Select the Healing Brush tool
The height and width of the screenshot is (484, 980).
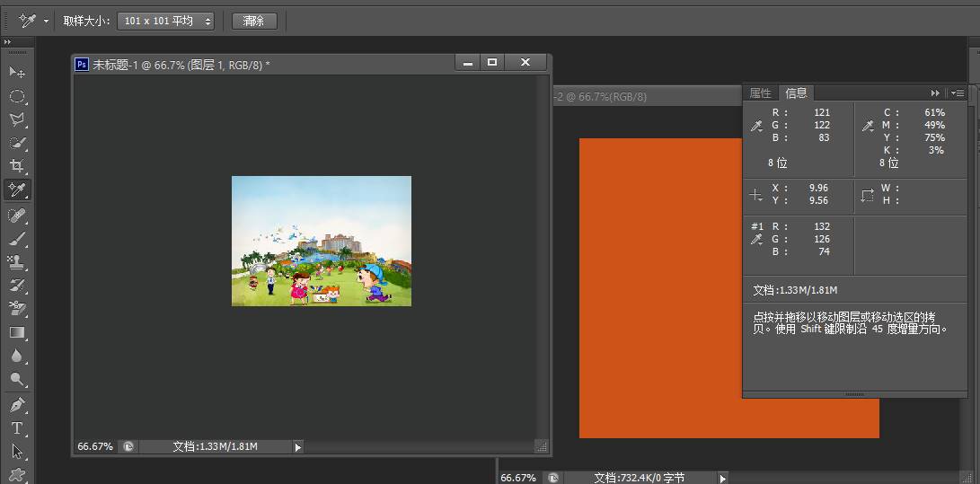17,216
